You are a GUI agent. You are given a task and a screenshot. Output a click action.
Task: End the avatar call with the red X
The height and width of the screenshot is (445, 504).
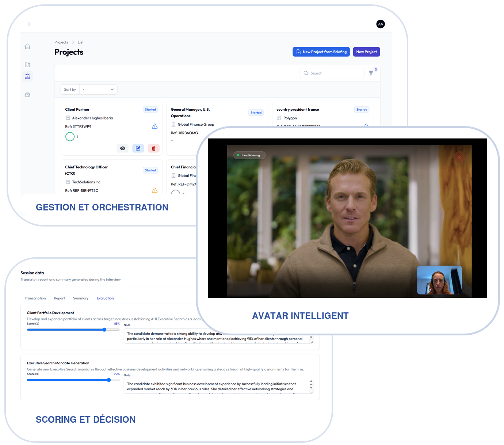pyautogui.click(x=459, y=157)
